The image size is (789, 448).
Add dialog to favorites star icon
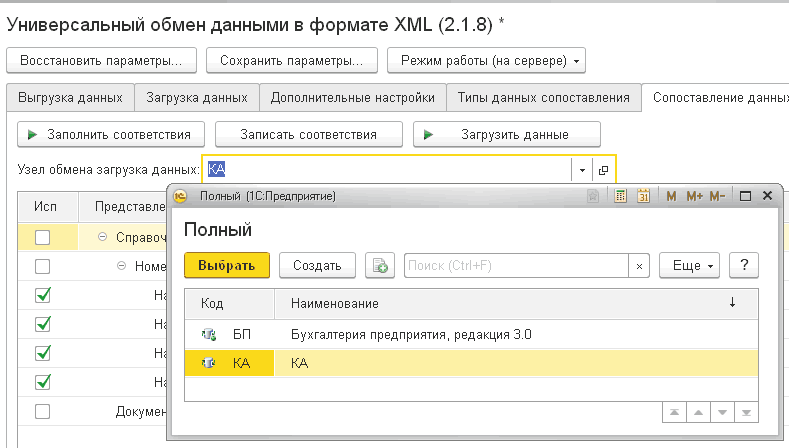pos(593,196)
